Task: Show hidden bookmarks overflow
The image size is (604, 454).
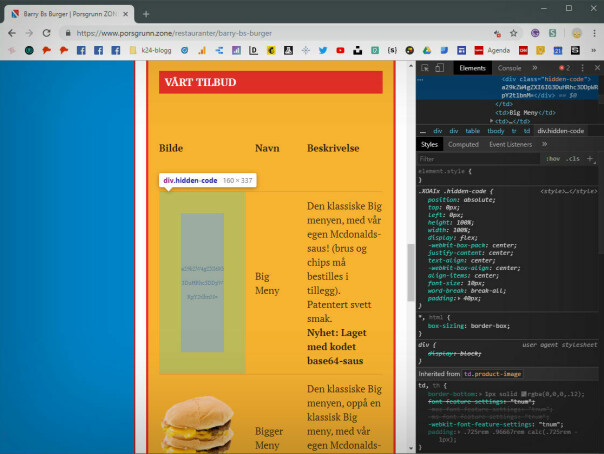Action: [x=594, y=50]
